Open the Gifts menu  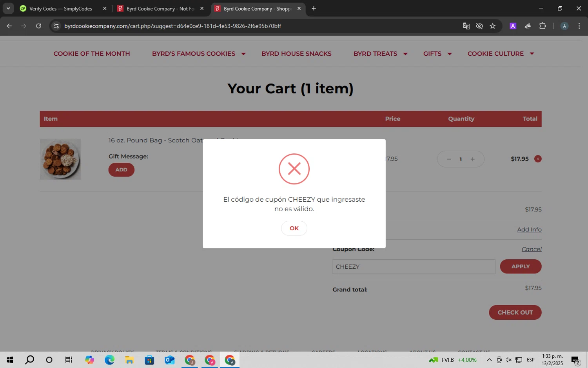click(x=432, y=54)
